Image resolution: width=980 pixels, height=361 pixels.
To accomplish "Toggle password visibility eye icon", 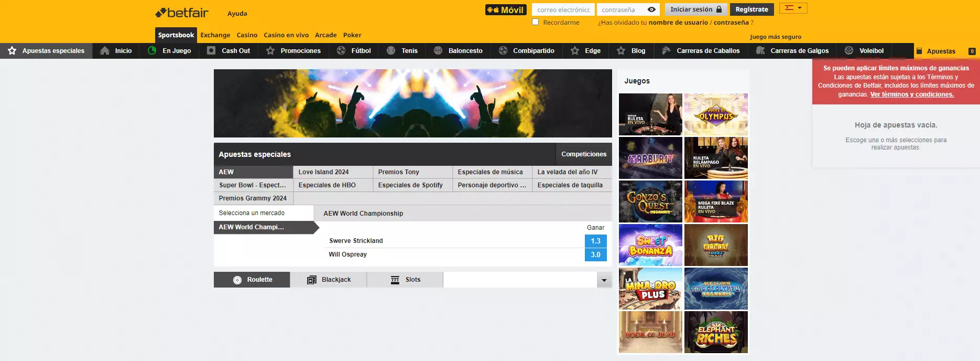I will [651, 9].
